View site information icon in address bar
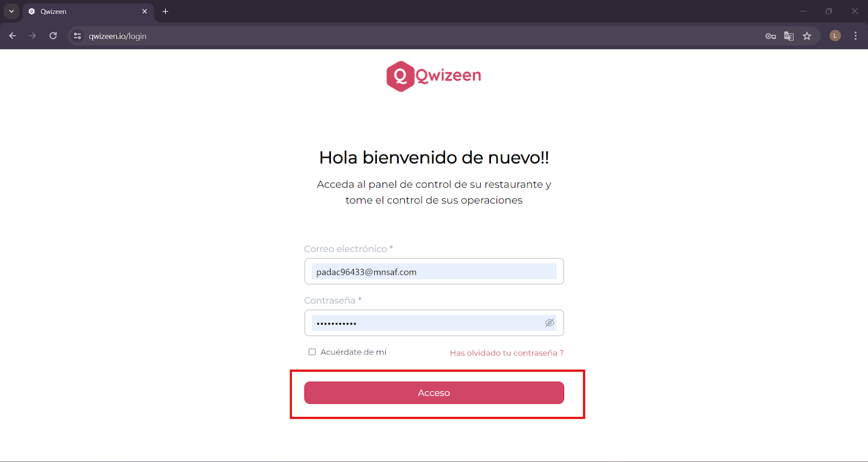This screenshot has width=868, height=462. pyautogui.click(x=78, y=36)
